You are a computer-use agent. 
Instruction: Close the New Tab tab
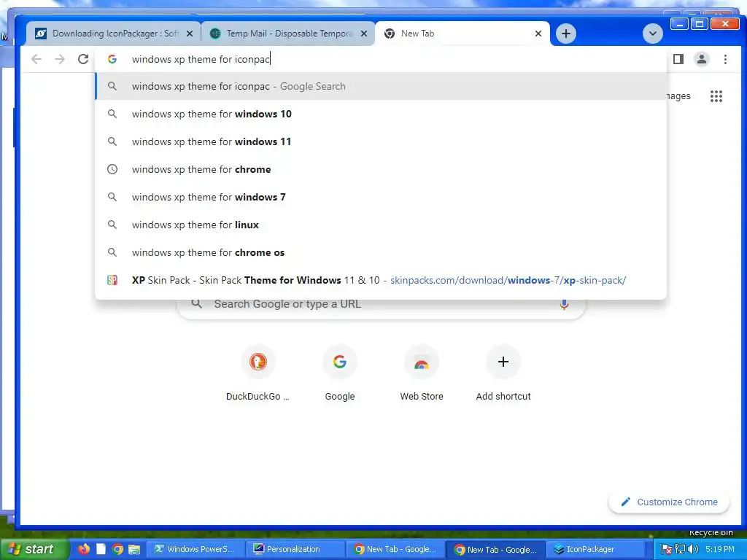[538, 34]
